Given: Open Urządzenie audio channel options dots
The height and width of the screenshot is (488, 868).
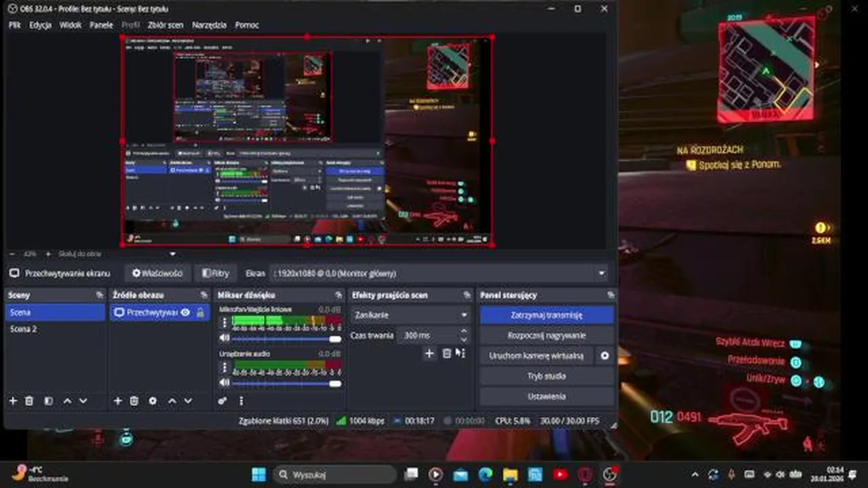Looking at the screenshot, I should pos(224,367).
